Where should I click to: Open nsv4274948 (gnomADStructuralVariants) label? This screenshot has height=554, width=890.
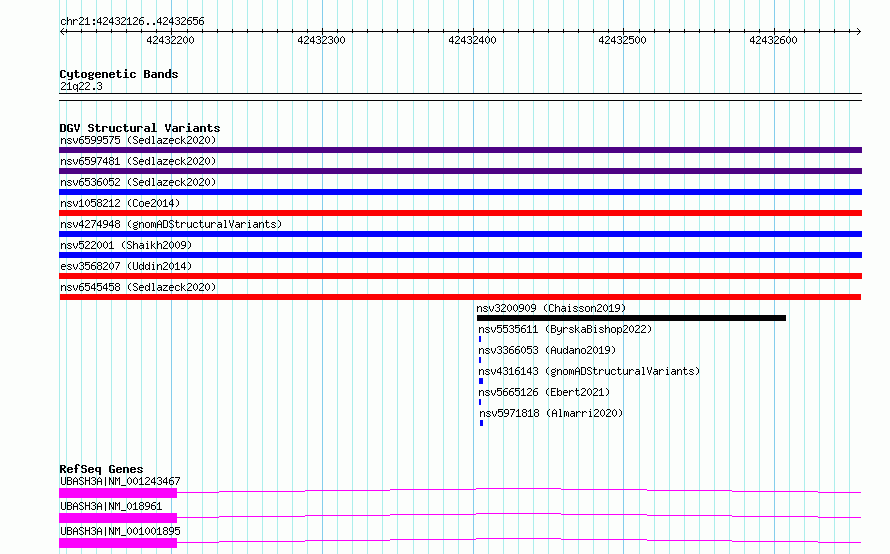point(171,224)
